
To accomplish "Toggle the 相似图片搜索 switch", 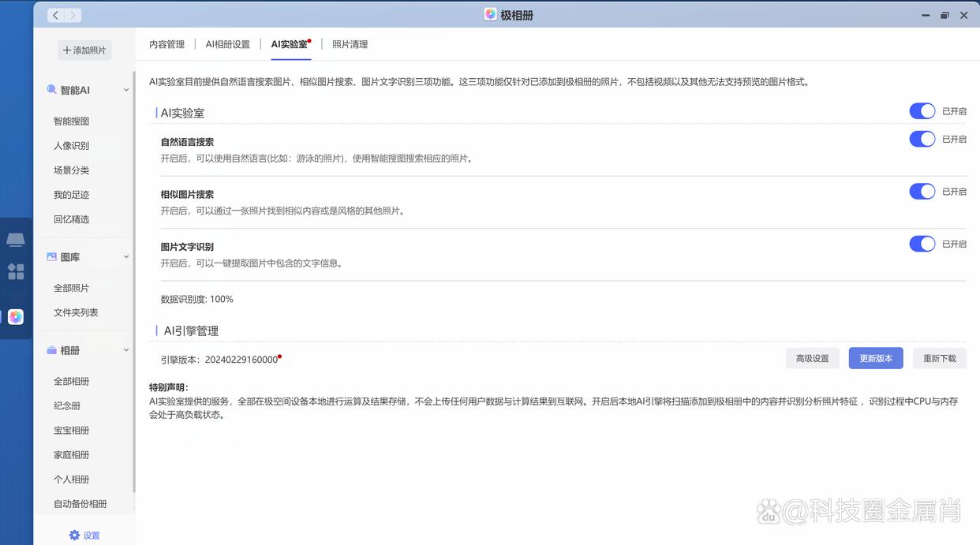I will (x=922, y=191).
